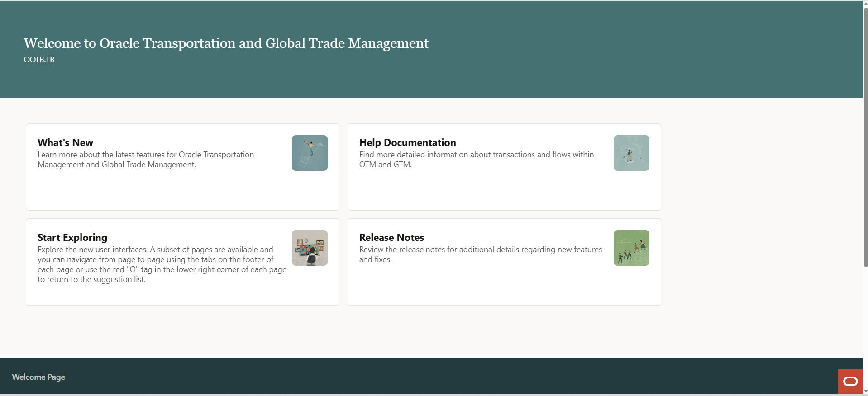Image resolution: width=868 pixels, height=396 pixels.
Task: Click the "Learn more about the latest features" description
Action: click(x=146, y=160)
